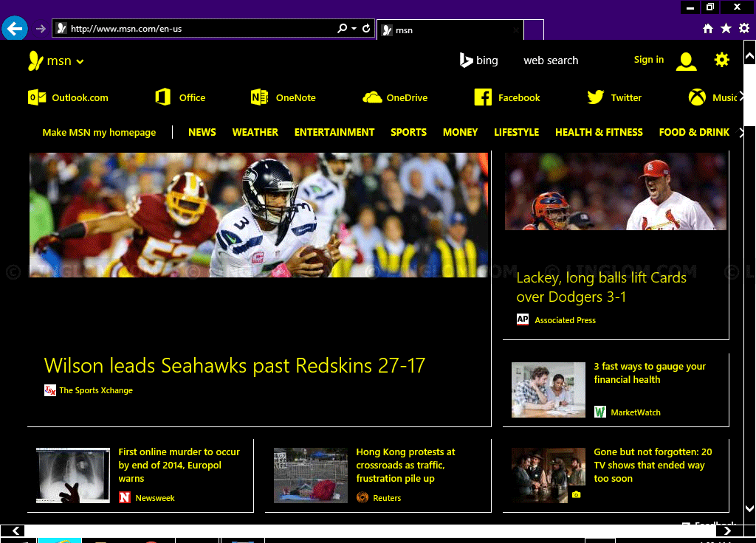Click the MSN butterfly logo
This screenshot has width=756, height=543.
pyautogui.click(x=35, y=60)
